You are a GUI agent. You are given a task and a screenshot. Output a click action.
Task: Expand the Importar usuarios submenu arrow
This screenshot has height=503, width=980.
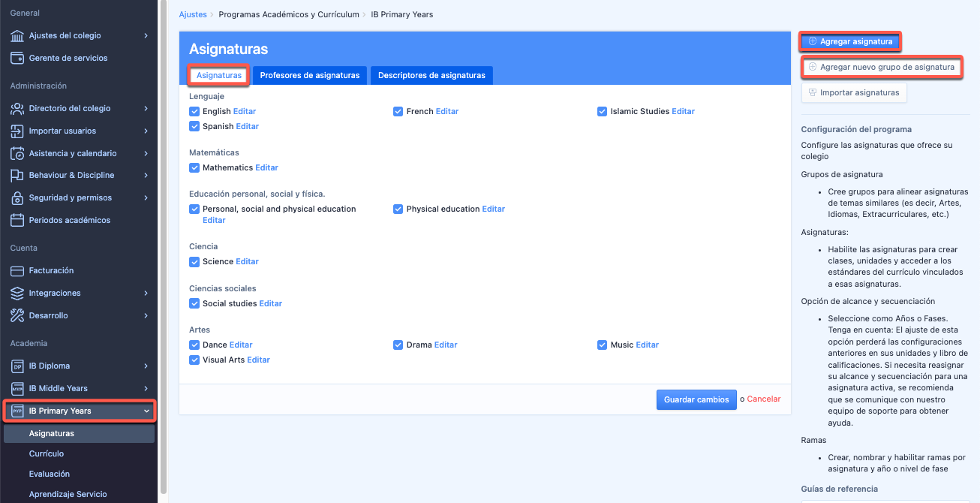(146, 131)
